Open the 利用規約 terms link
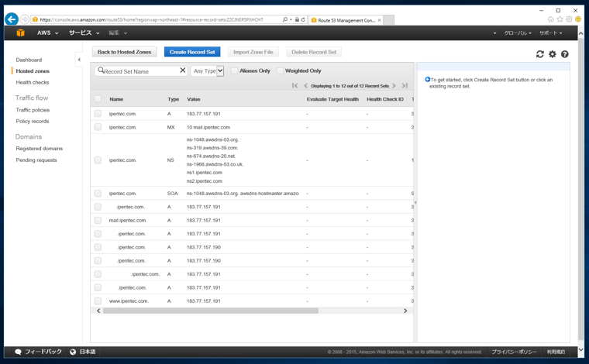 tap(556, 352)
